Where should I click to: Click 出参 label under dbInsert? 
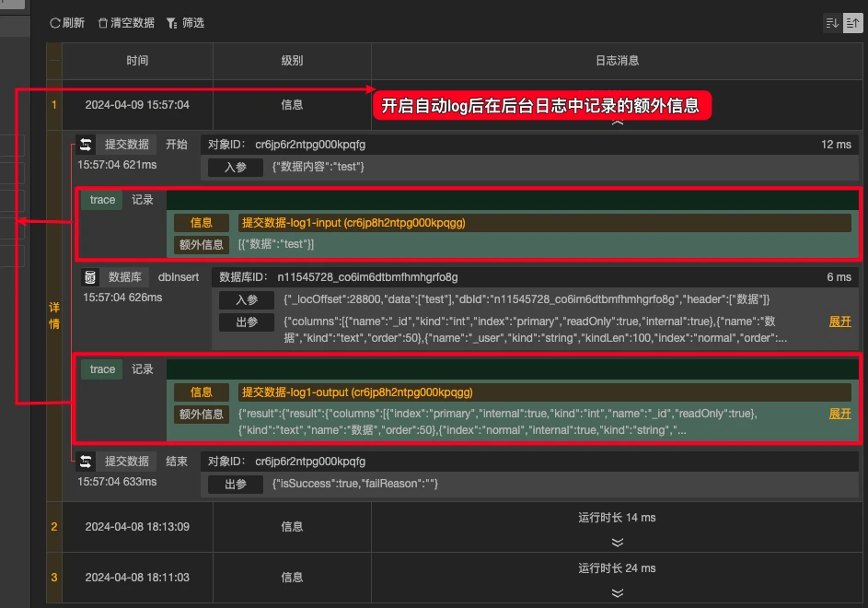click(x=247, y=322)
